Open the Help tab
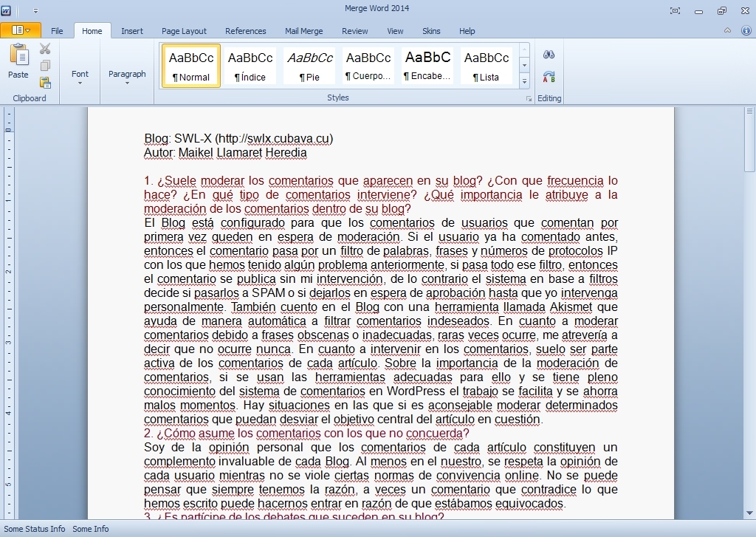The width and height of the screenshot is (756, 537). click(x=467, y=31)
